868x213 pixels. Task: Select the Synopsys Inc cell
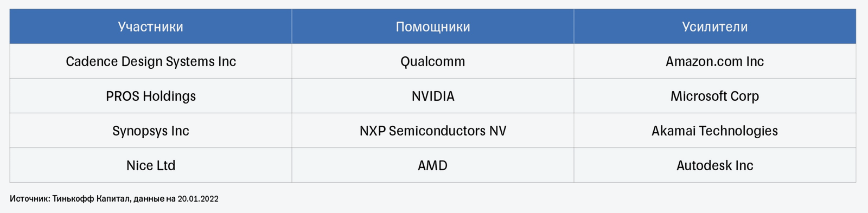tap(151, 131)
